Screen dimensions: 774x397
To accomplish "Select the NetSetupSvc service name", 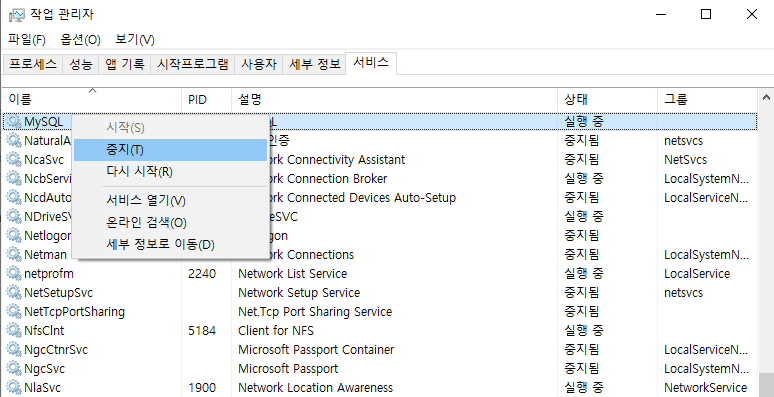I will [58, 292].
